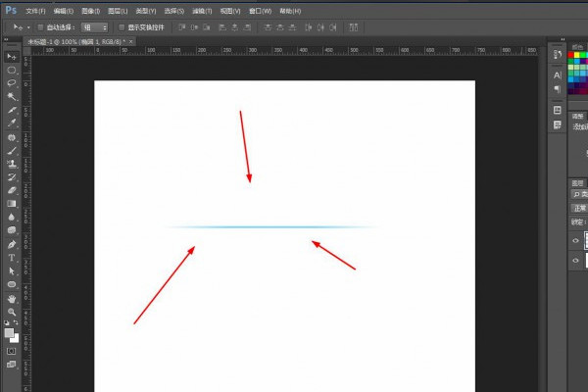The height and width of the screenshot is (392, 588).
Task: Click align horizontal centers button
Action: coord(235,27)
